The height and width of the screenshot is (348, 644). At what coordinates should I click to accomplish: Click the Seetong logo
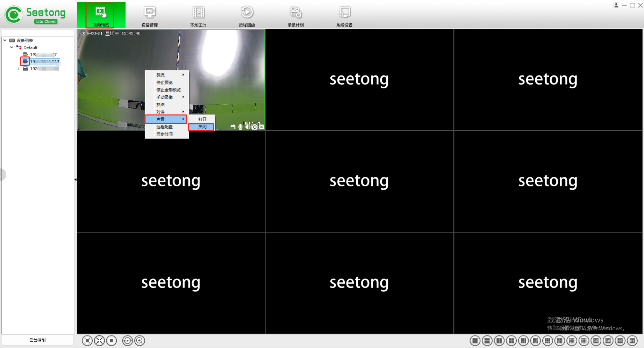[x=35, y=15]
